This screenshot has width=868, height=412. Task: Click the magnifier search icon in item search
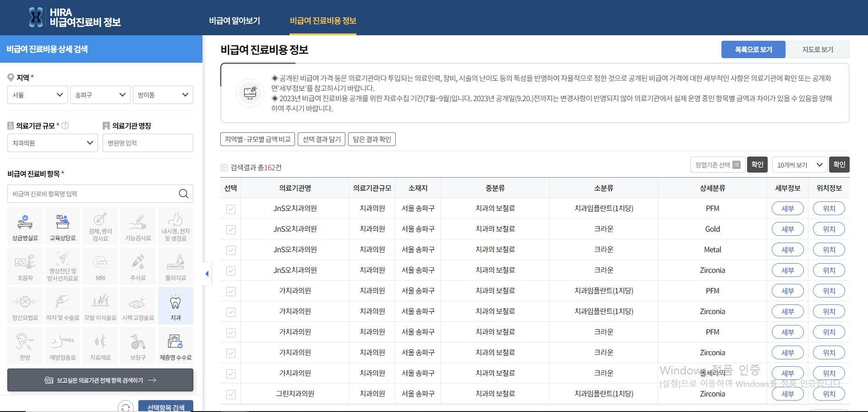tap(184, 194)
